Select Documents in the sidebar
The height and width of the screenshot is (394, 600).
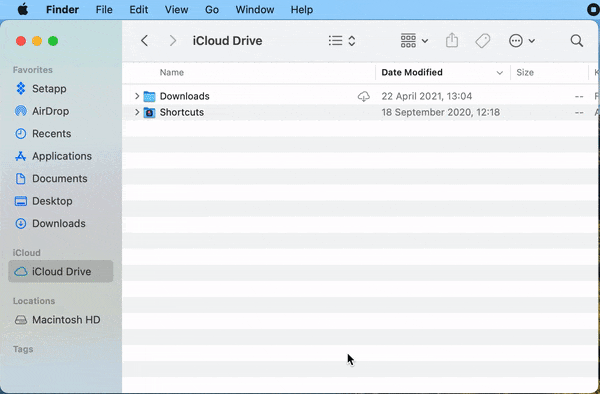pyautogui.click(x=60, y=179)
